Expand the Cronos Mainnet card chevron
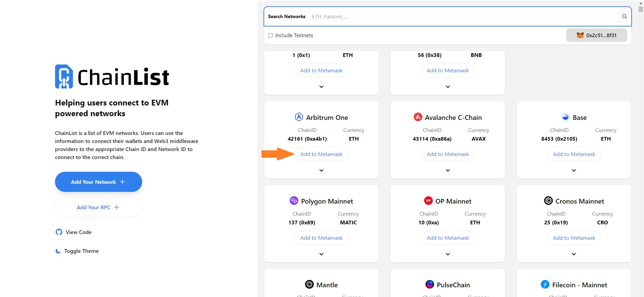The image size is (644, 297). 574,254
